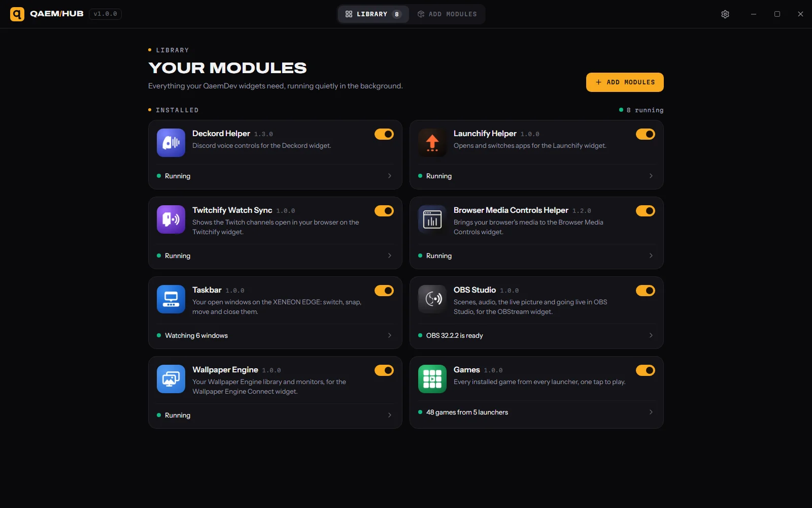812x508 pixels.
Task: Turn off Browser Media Controls Helper
Action: click(x=646, y=211)
